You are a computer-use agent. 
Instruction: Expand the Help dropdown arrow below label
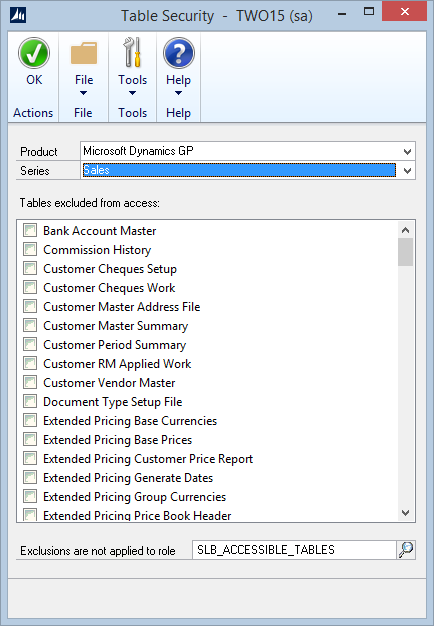pos(178,93)
